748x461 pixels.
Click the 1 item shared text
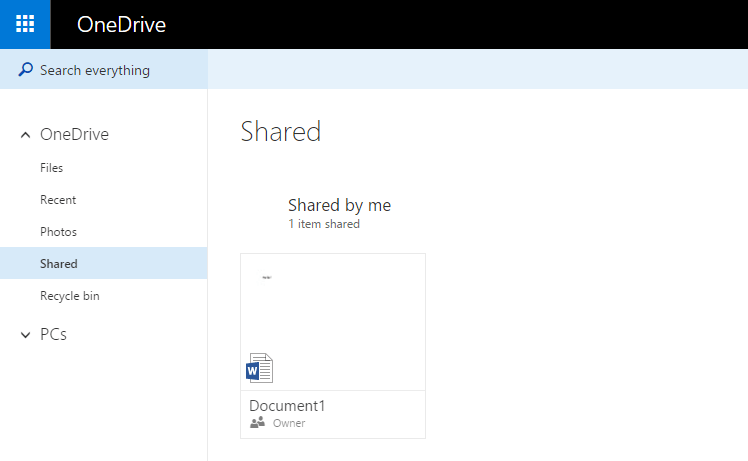(x=324, y=224)
